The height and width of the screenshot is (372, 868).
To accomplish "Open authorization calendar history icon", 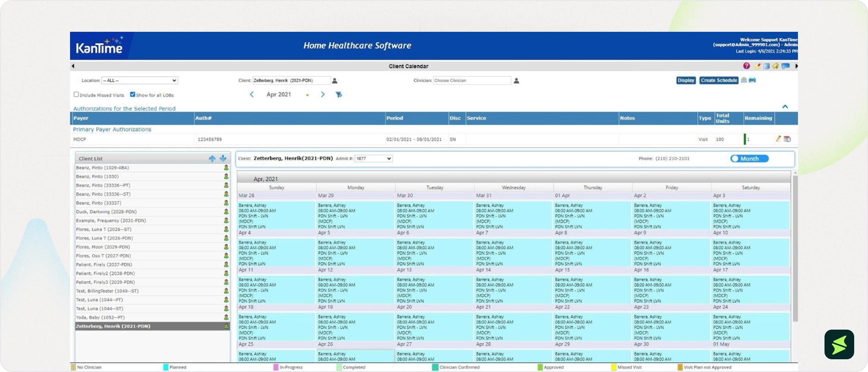I will pyautogui.click(x=787, y=139).
